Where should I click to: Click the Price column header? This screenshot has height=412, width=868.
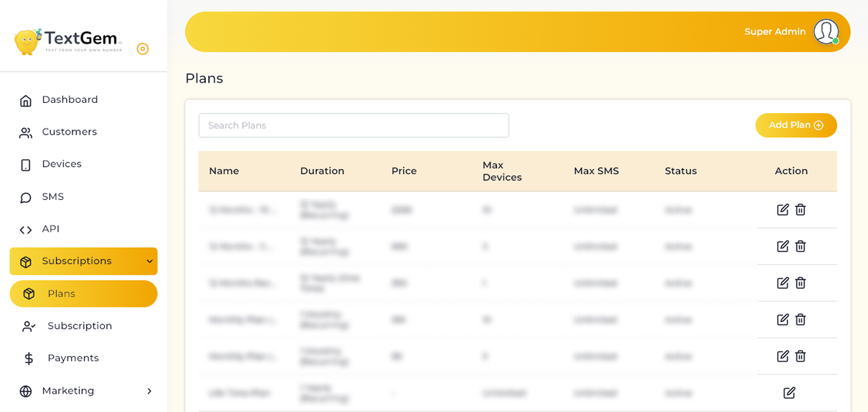point(404,171)
